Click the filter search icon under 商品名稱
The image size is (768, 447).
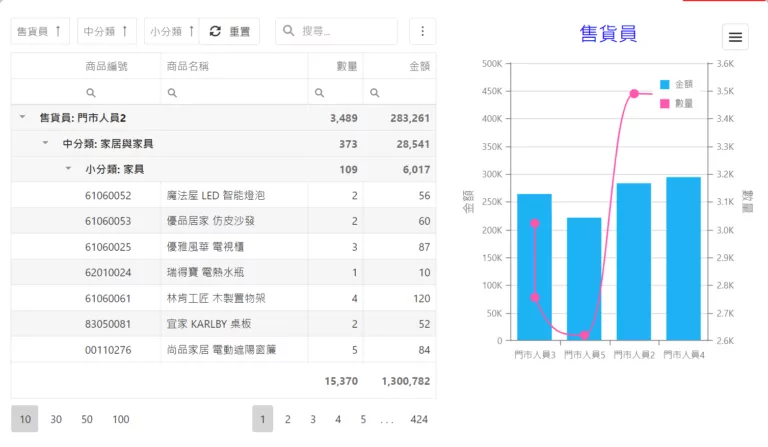[x=172, y=92]
